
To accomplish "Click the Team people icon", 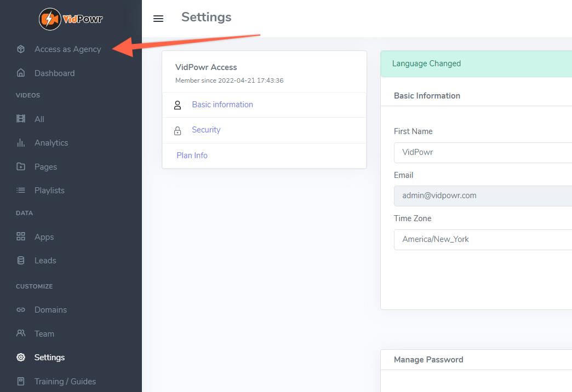I will pyautogui.click(x=21, y=333).
